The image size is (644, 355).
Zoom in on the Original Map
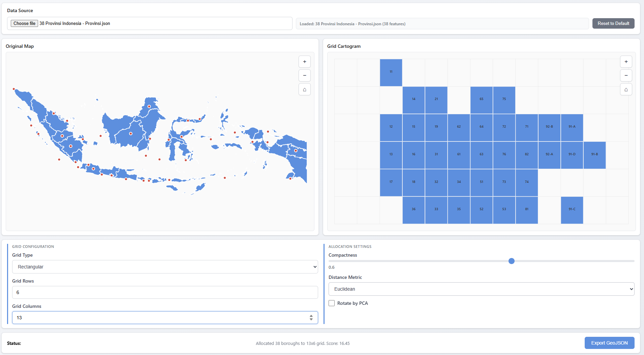(x=304, y=62)
